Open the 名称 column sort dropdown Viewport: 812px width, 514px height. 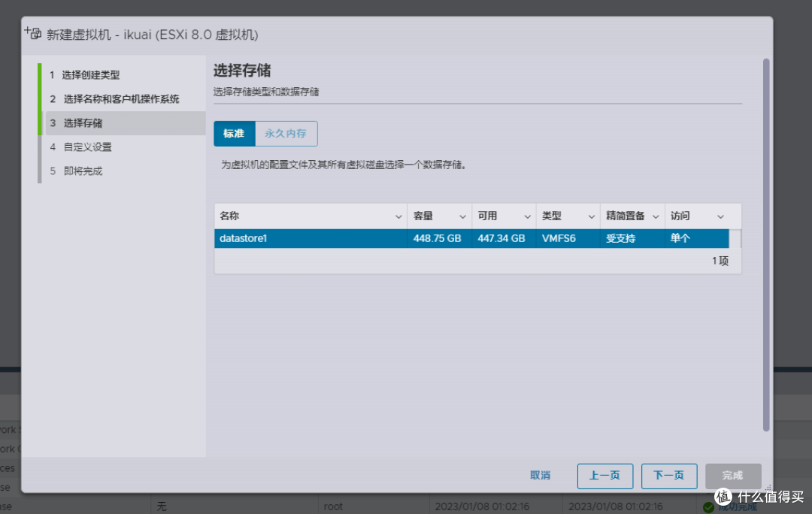click(399, 216)
